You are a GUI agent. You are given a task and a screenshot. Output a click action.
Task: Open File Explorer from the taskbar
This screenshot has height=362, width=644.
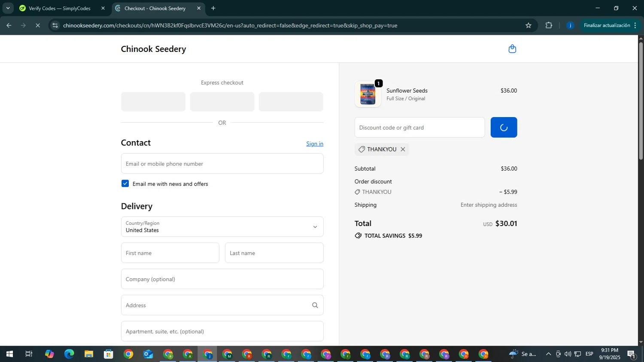click(x=89, y=354)
